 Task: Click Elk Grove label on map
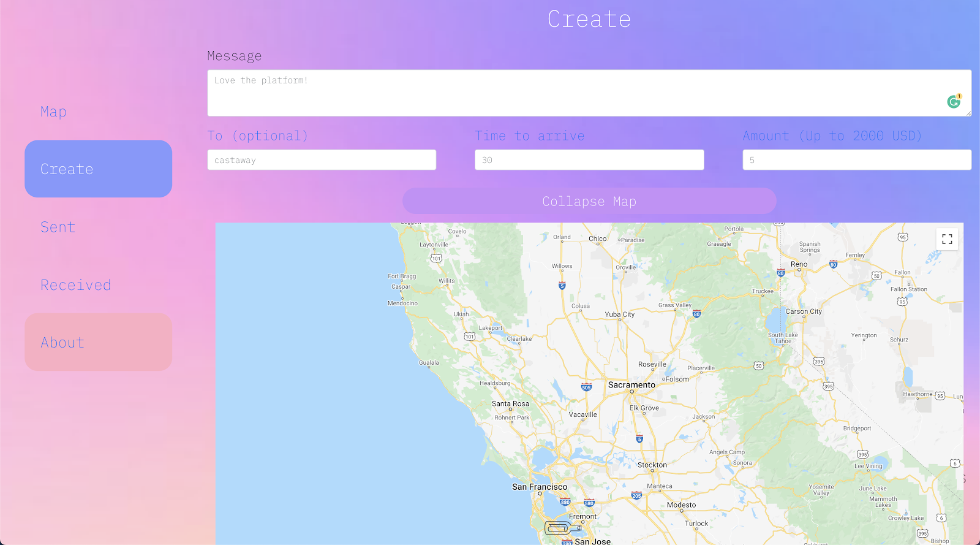coord(644,408)
